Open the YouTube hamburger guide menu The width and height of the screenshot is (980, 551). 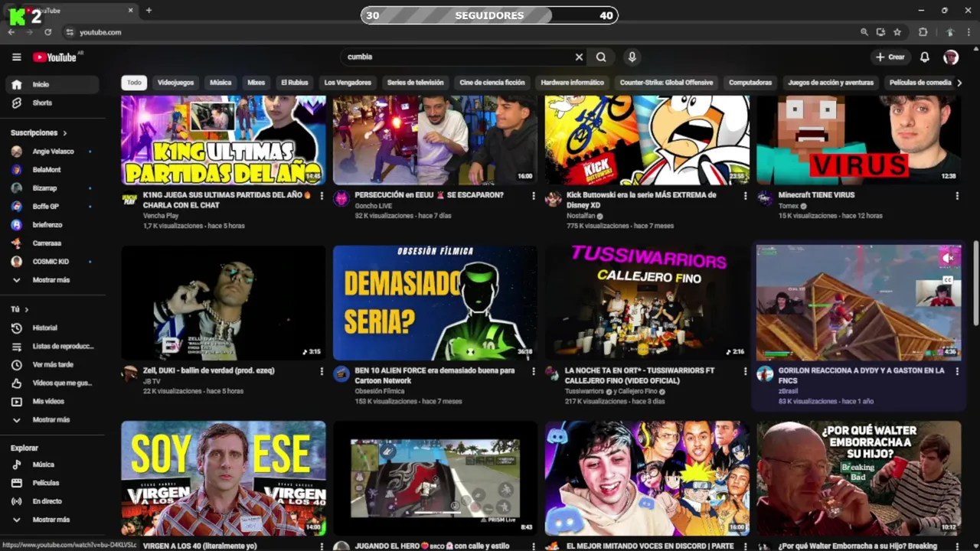(x=16, y=57)
